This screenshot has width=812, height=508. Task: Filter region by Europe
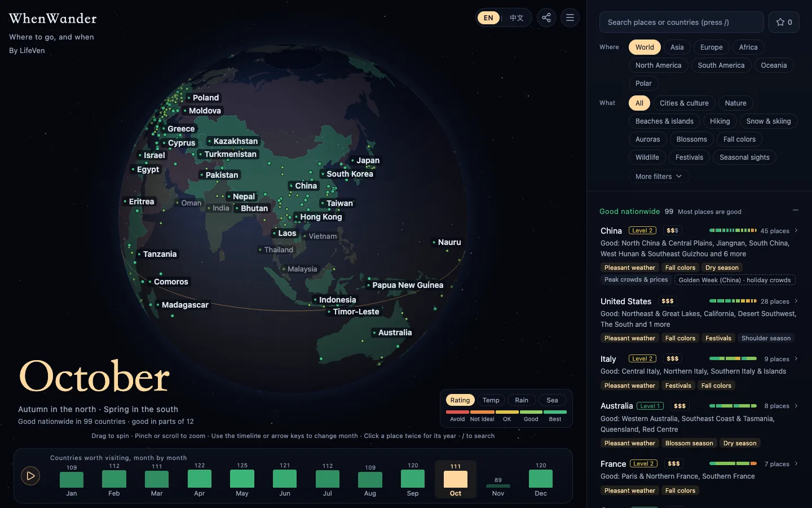(711, 47)
